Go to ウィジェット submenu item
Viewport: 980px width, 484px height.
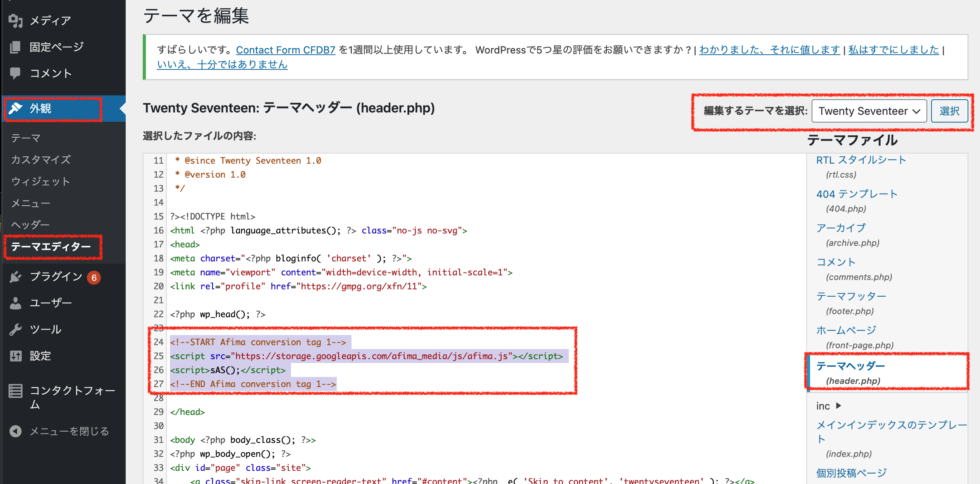pos(41,181)
